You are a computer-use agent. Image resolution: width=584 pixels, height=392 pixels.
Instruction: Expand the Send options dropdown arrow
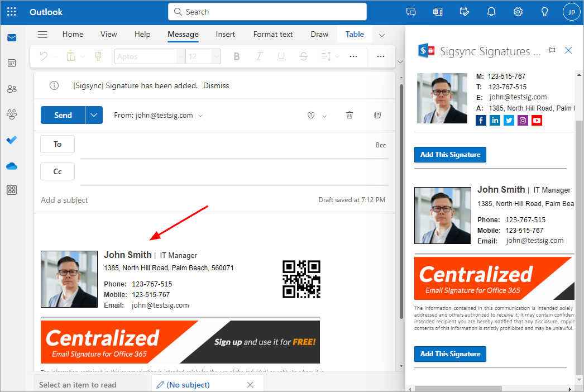pyautogui.click(x=94, y=115)
